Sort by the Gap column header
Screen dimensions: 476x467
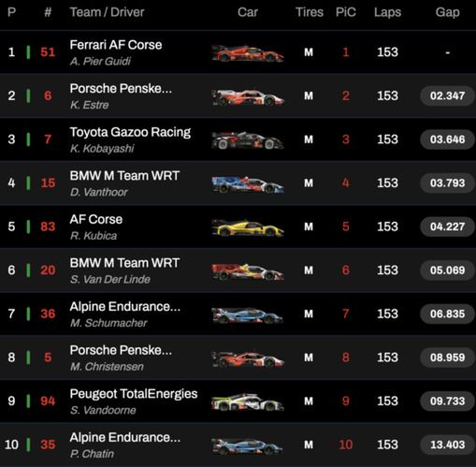[x=447, y=12]
